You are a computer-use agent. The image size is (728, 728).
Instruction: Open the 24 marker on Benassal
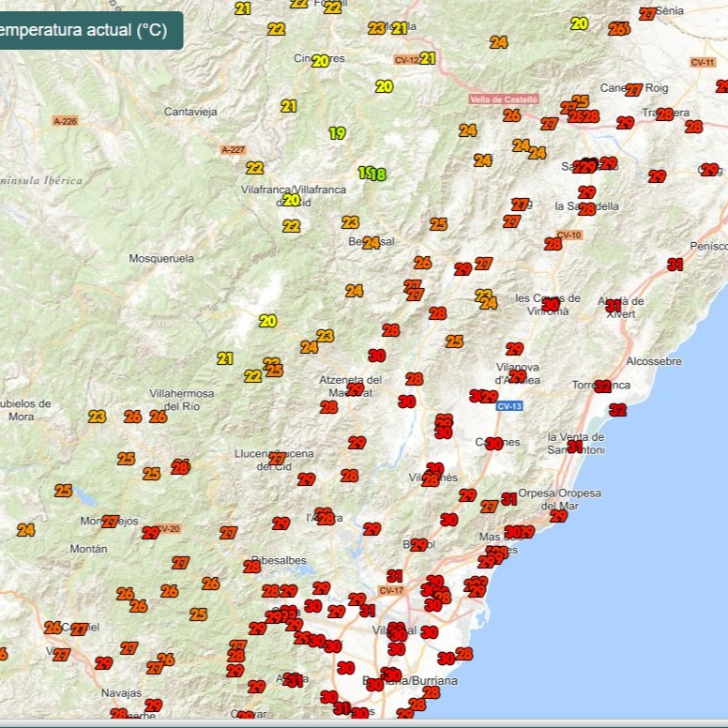point(371,243)
